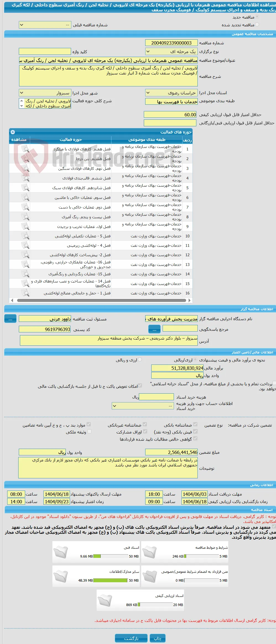Click the کد پستی field
Viewport: 276px width, 644px height.
click(45, 329)
